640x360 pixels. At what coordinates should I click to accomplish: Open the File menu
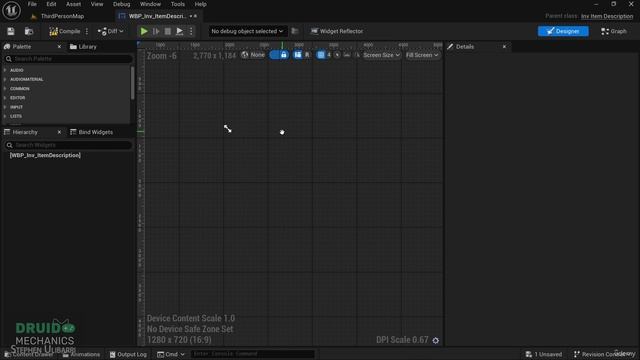point(32,4)
